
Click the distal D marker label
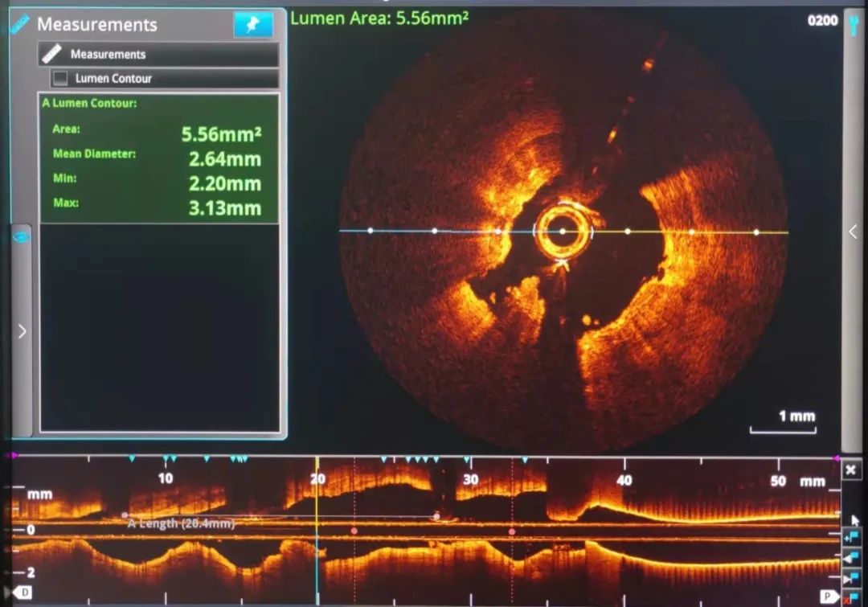point(24,593)
